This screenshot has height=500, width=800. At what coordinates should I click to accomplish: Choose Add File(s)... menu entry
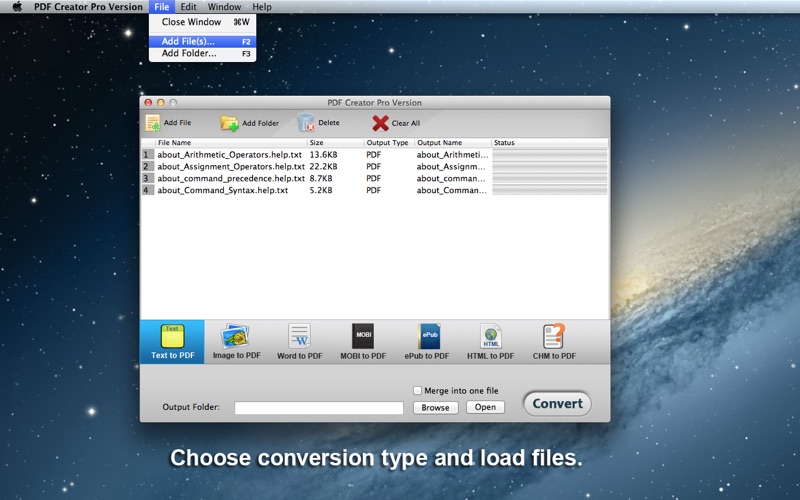[x=203, y=41]
